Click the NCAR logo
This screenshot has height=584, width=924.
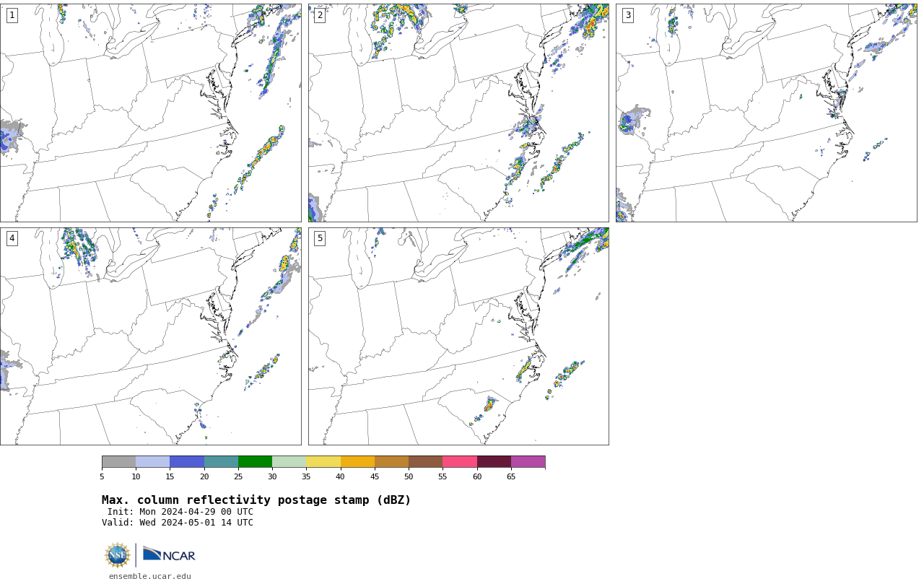(169, 554)
